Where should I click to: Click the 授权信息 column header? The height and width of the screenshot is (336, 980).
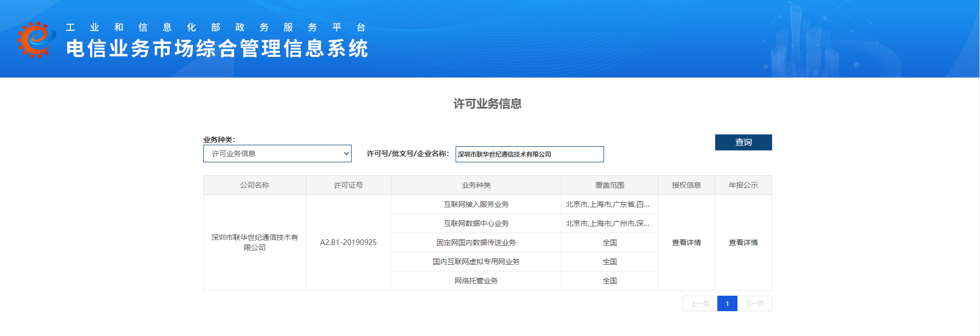686,185
